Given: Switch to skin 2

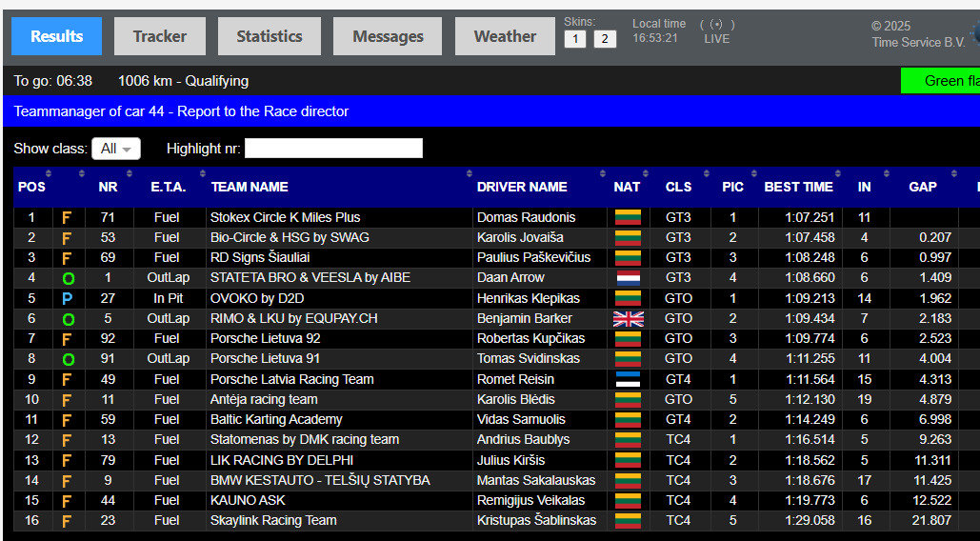Looking at the screenshot, I should tap(605, 39).
